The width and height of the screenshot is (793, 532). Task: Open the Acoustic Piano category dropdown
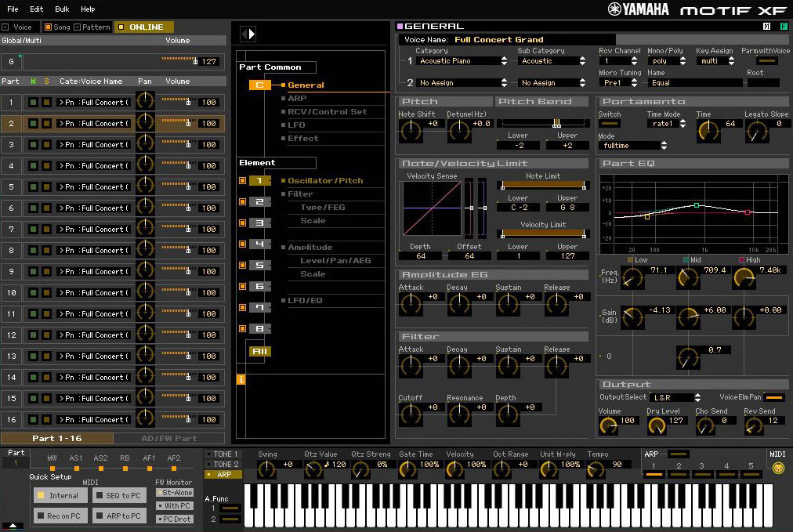click(x=462, y=61)
